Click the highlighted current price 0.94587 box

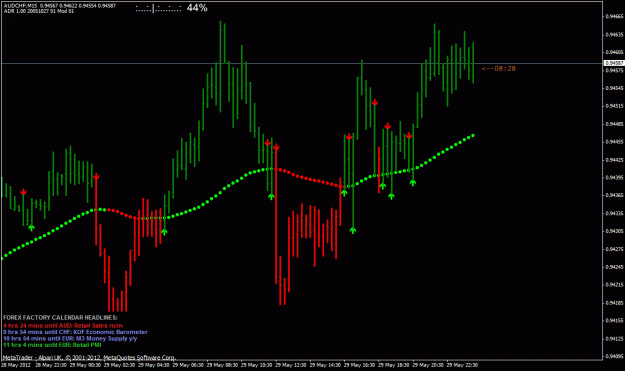pos(614,63)
